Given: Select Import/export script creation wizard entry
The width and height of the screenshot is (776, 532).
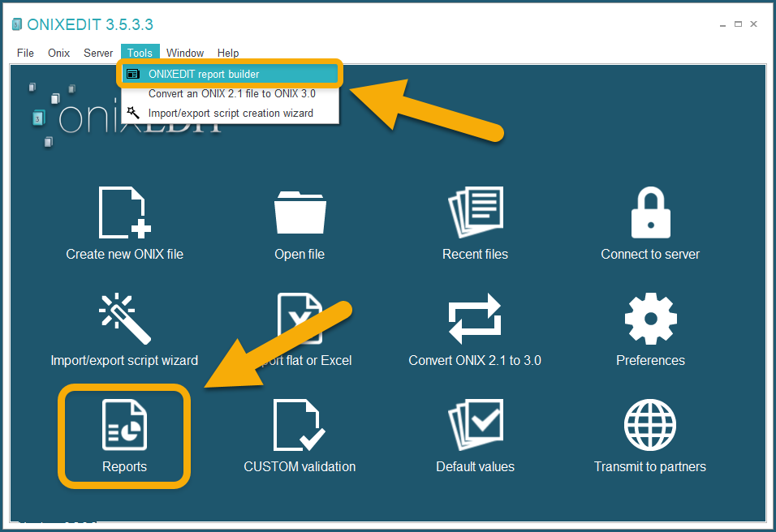Looking at the screenshot, I should coord(231,113).
